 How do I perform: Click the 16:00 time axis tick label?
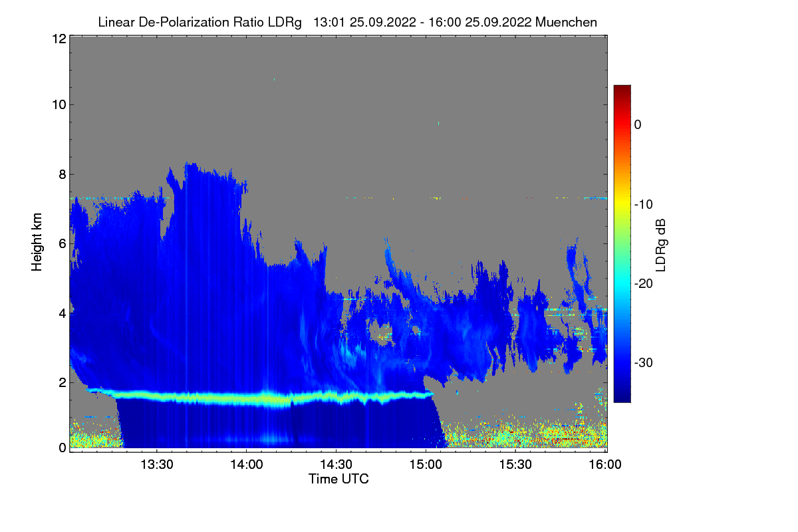tap(604, 465)
